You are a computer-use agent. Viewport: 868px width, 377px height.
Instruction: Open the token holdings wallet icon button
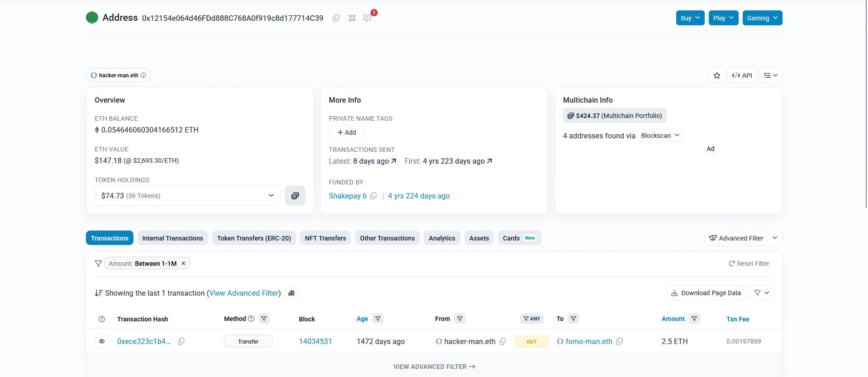(x=295, y=196)
